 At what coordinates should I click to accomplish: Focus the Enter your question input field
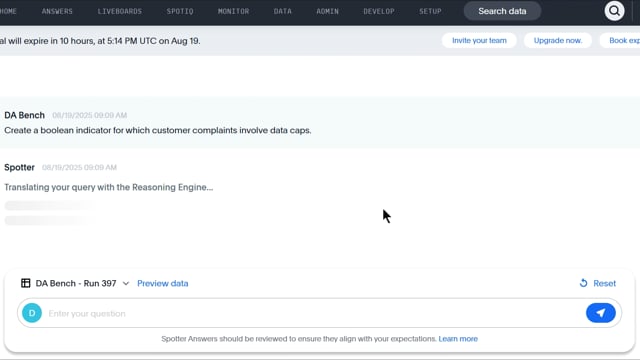coord(314,313)
